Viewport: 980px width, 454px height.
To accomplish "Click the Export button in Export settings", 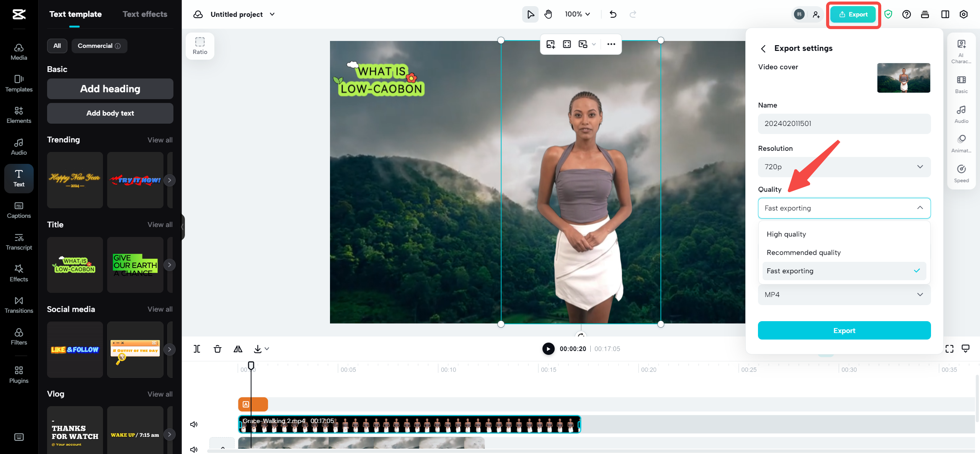I will tap(844, 330).
